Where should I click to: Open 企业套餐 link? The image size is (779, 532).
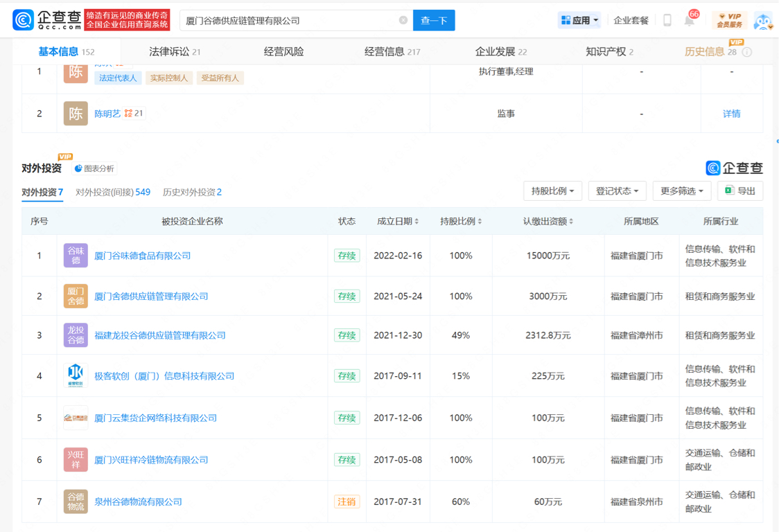(631, 20)
